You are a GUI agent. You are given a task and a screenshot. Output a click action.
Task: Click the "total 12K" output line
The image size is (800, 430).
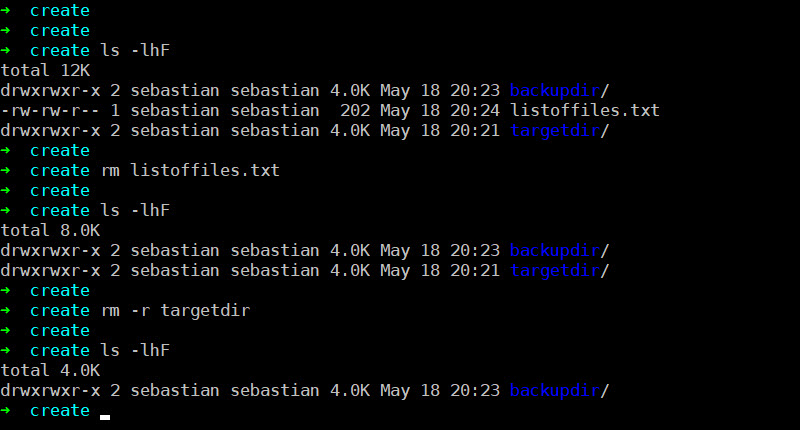point(45,70)
